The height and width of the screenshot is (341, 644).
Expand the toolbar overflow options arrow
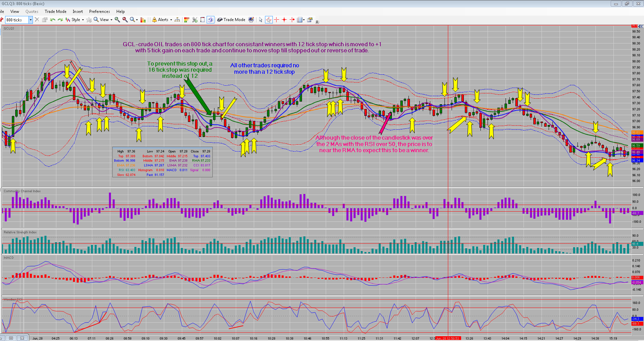[x=317, y=22]
